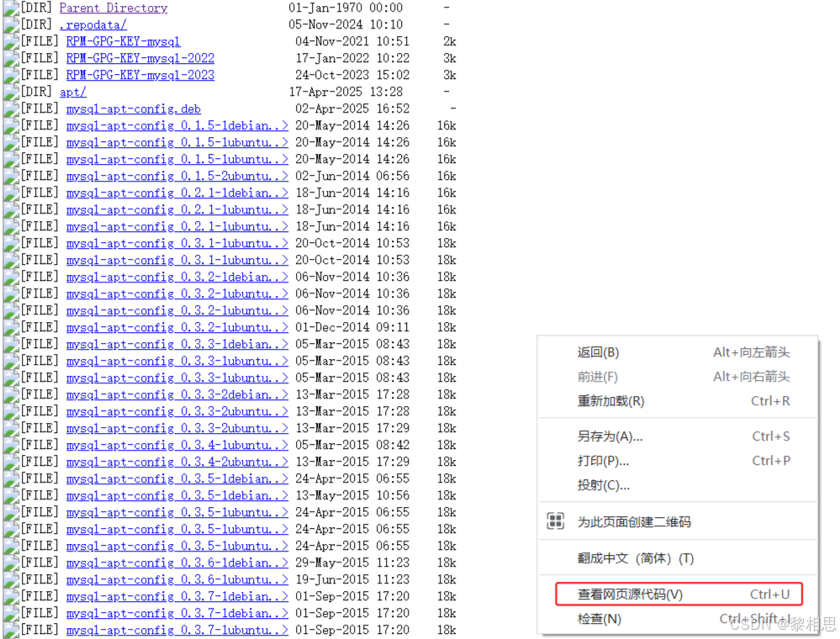This screenshot has width=840, height=639.
Task: Click the folder icon beside Parent Directory
Action: 11,8
